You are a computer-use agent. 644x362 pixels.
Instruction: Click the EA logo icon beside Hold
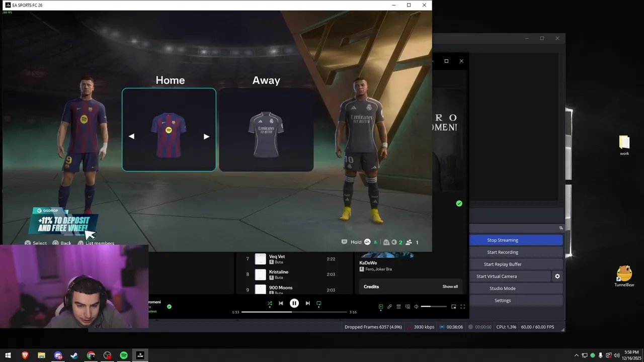tap(367, 242)
